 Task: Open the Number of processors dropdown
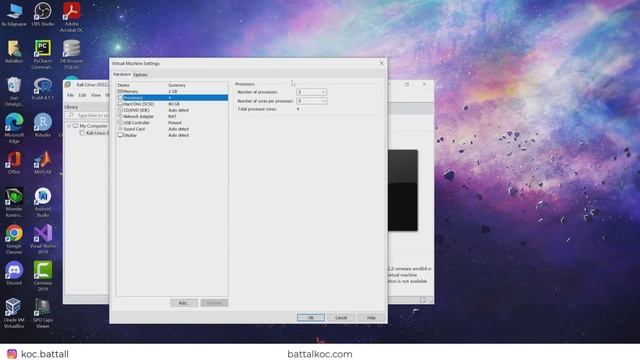click(x=311, y=92)
